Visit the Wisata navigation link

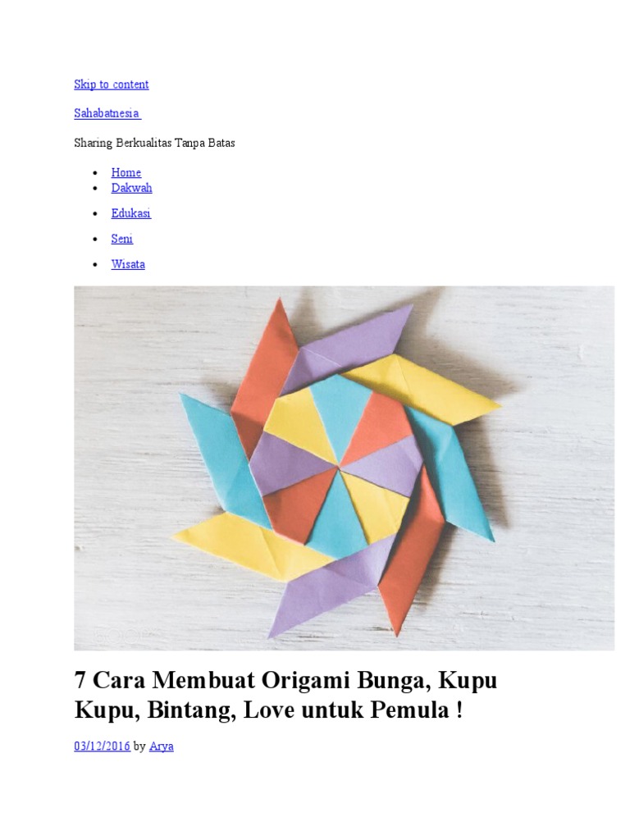pyautogui.click(x=127, y=264)
